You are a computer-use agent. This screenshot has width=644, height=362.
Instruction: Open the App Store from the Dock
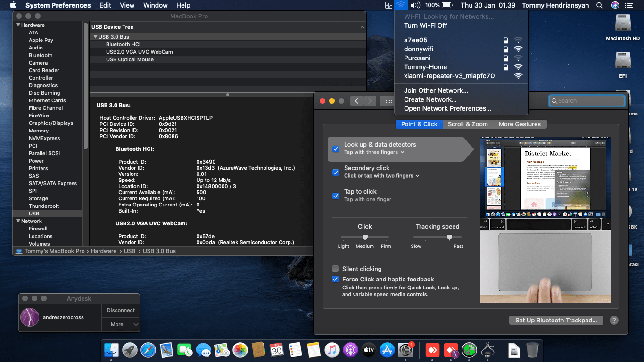(x=387, y=350)
